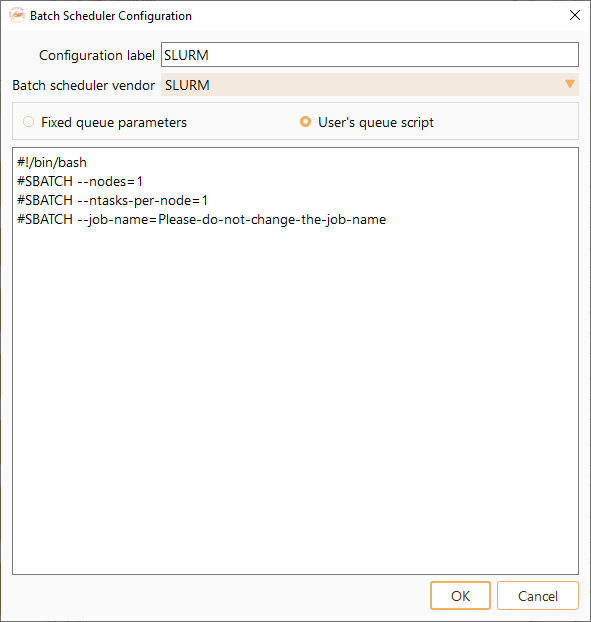Click the empty area of the script editor
The width and height of the screenshot is (591, 622).
point(296,397)
